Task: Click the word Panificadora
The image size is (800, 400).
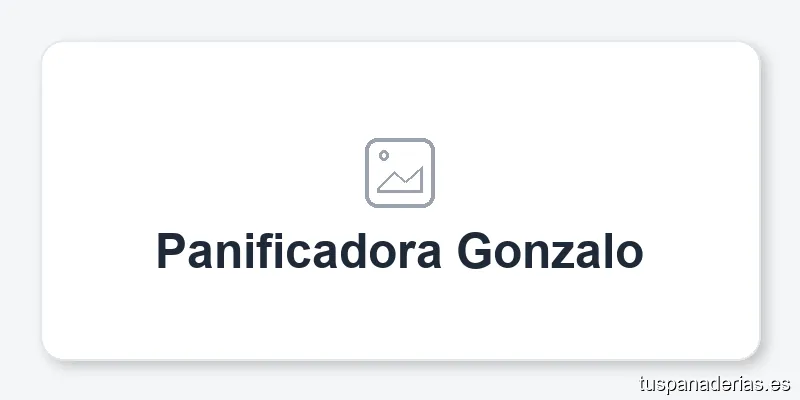Action: tap(298, 251)
